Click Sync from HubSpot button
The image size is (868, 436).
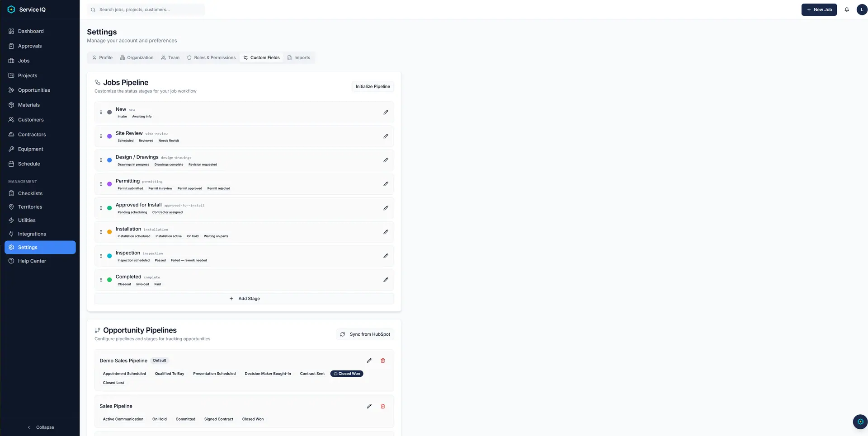[x=365, y=334]
